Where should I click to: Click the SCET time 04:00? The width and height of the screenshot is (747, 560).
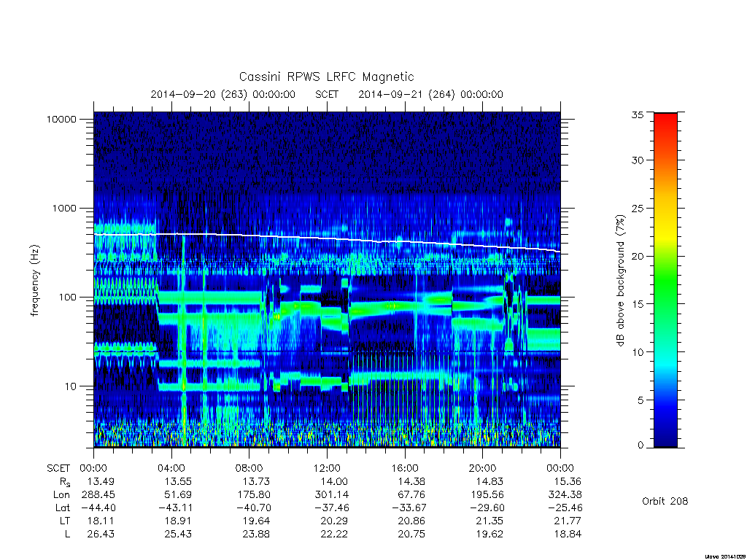(171, 469)
